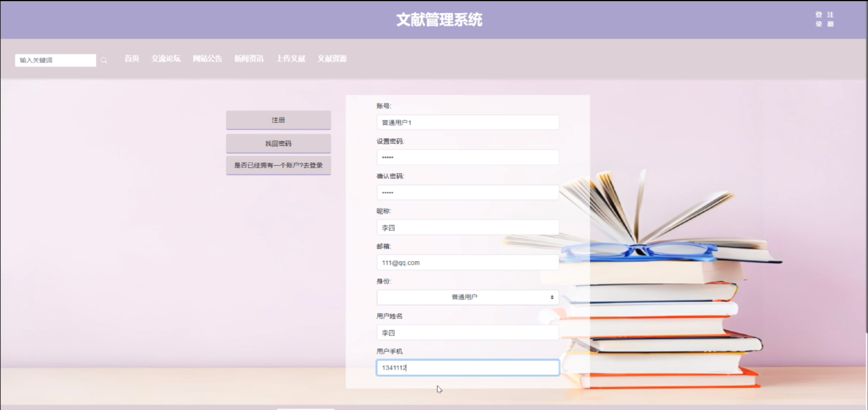Viewport: 868px width, 410px height.
Task: Click the 找回密码 button
Action: (x=278, y=144)
